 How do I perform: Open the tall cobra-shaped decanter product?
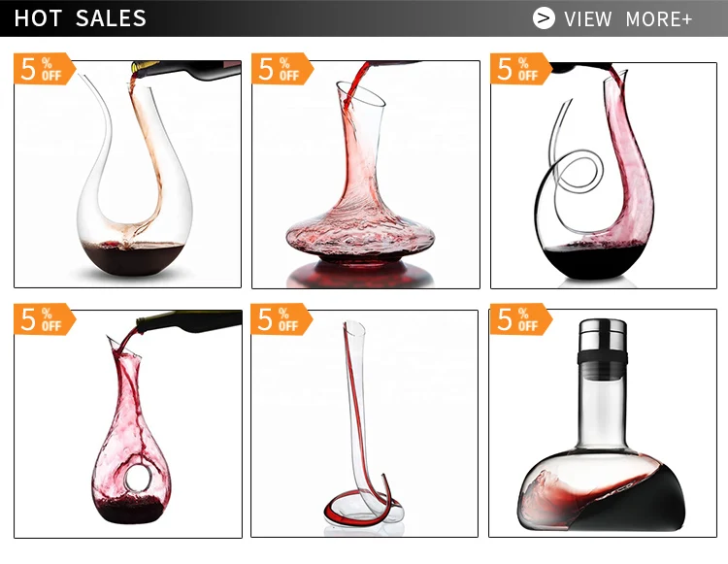pos(364,423)
